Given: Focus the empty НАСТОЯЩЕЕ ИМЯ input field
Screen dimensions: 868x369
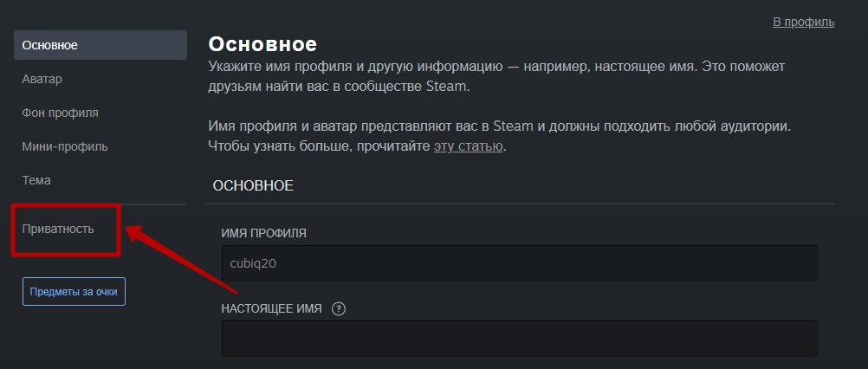Looking at the screenshot, I should coord(519,339).
